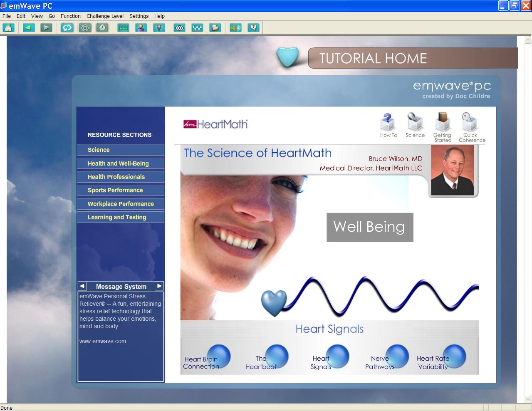
Task: Select the Science resource section
Action: (x=121, y=150)
